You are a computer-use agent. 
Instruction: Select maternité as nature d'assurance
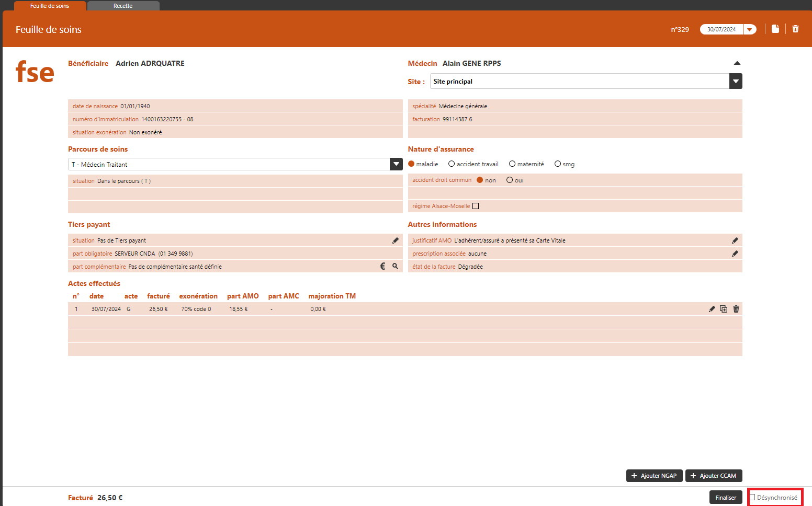point(512,164)
